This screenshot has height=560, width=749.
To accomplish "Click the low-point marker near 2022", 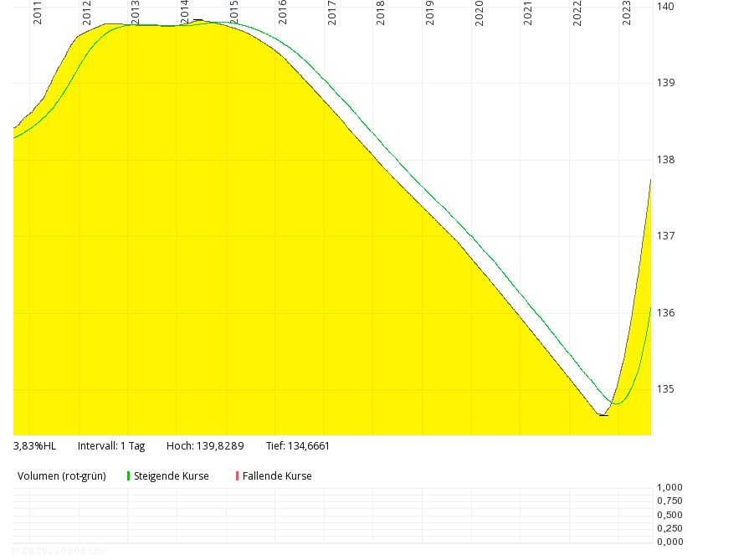I will click(603, 415).
